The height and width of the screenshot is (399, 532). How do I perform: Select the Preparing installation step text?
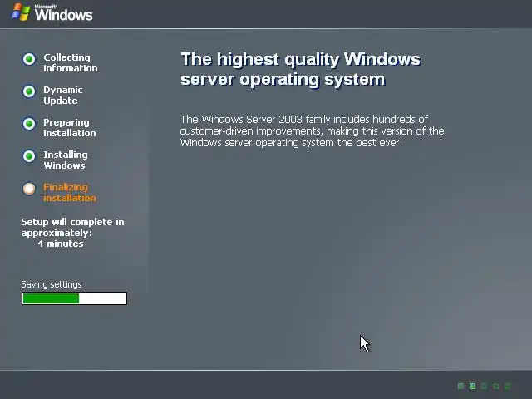[x=70, y=127]
